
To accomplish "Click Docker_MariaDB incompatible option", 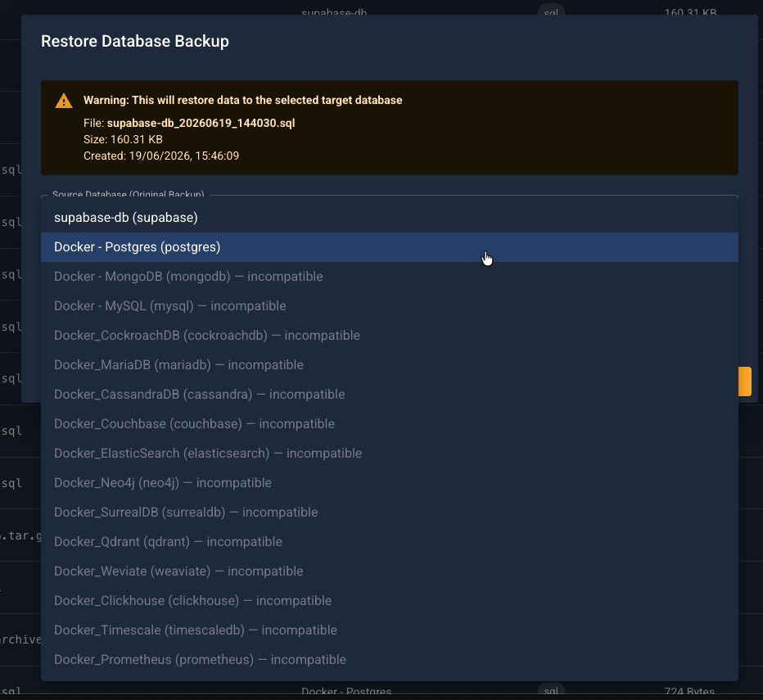I will coord(390,365).
